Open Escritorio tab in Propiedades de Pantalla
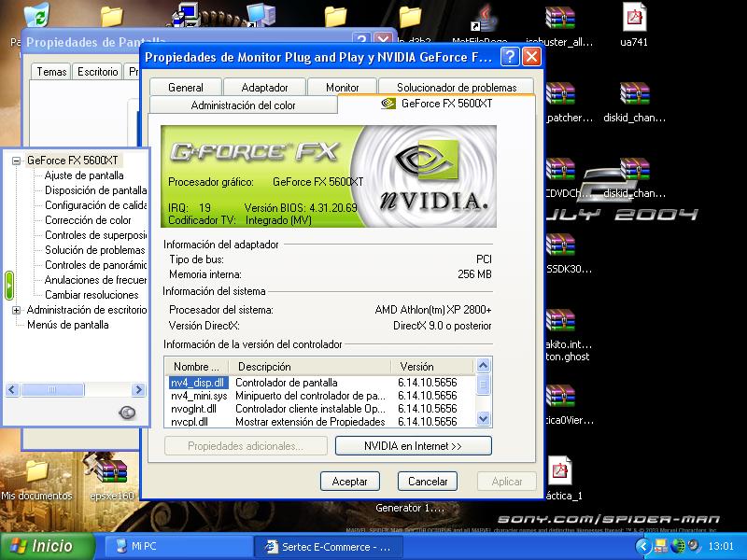Viewport: 747px width, 560px height. coord(98,72)
